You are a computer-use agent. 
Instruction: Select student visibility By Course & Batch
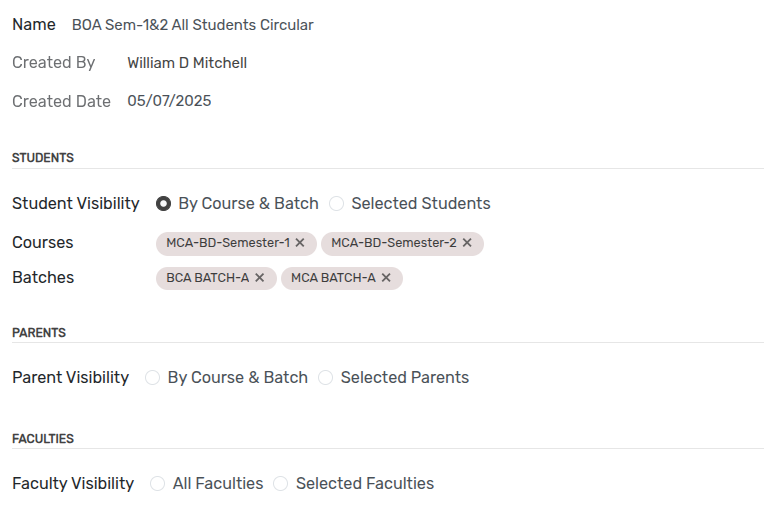[x=163, y=204]
